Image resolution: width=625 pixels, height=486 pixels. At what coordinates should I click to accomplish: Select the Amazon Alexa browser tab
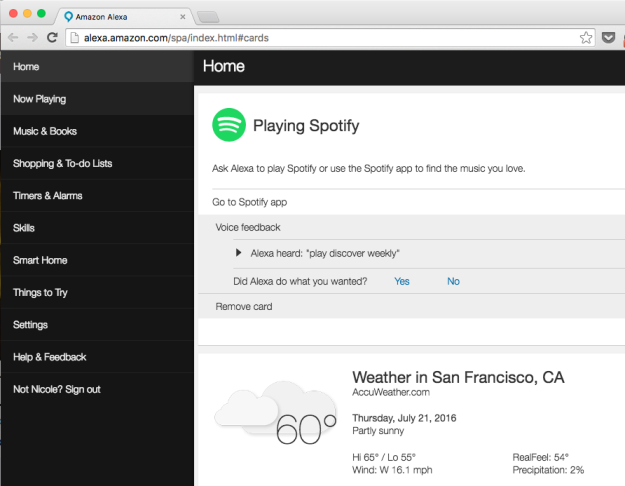point(124,17)
